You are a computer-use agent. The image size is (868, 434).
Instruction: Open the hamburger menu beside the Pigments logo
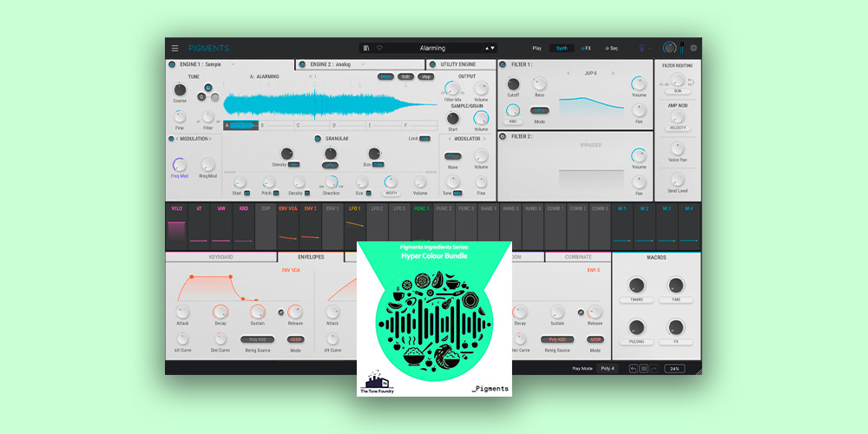coord(174,48)
